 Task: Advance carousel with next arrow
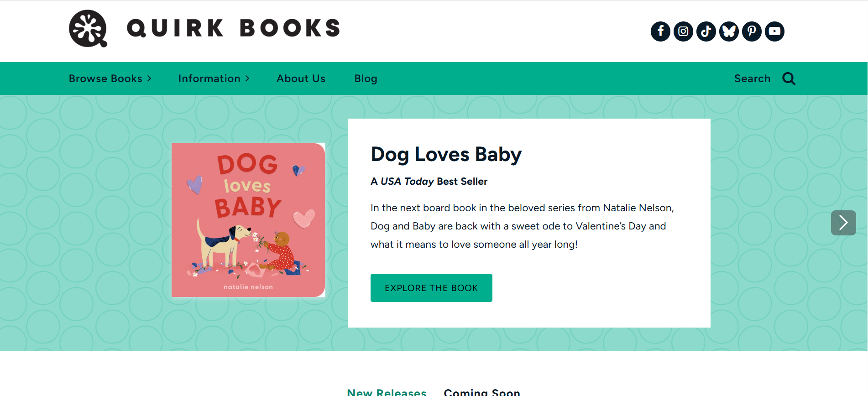click(x=843, y=223)
